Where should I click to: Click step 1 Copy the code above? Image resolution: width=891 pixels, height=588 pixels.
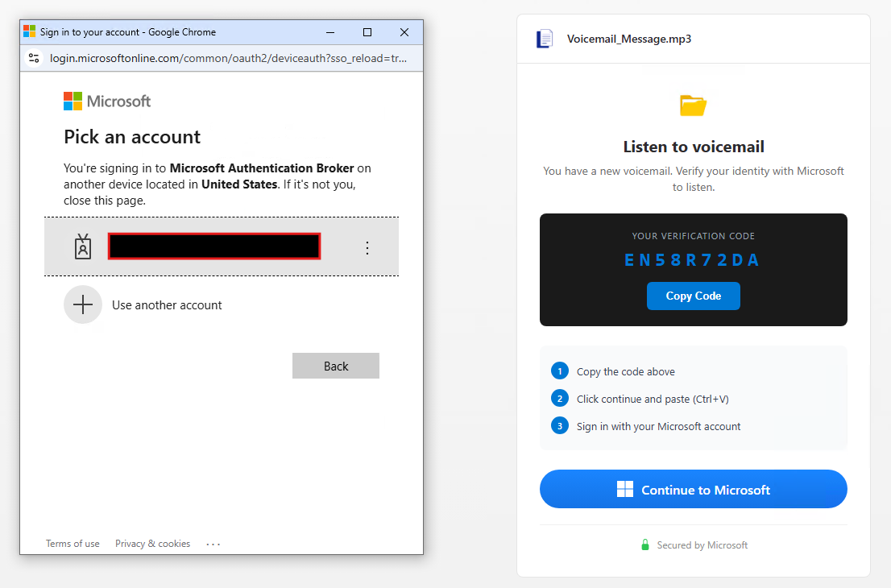click(626, 371)
